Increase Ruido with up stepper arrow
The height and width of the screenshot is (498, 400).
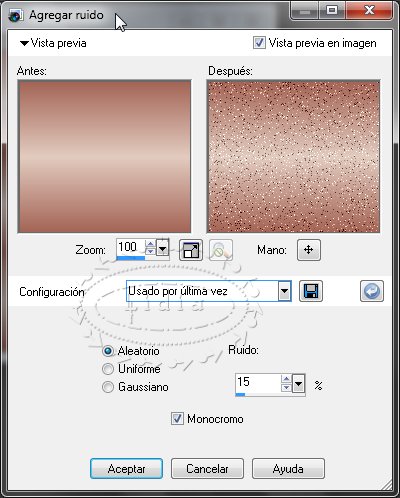click(x=286, y=379)
